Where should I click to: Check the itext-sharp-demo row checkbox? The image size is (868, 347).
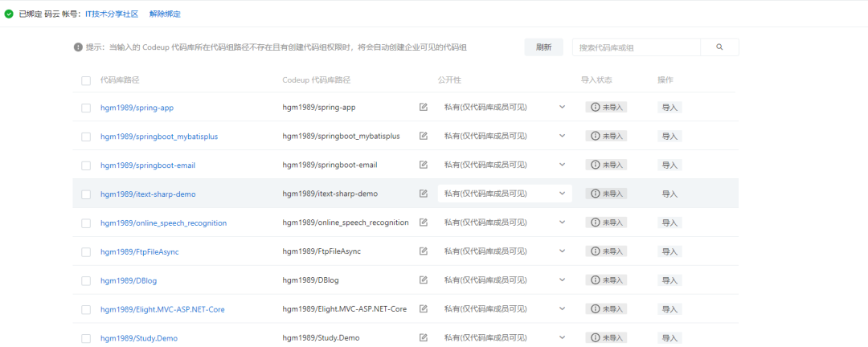[86, 194]
